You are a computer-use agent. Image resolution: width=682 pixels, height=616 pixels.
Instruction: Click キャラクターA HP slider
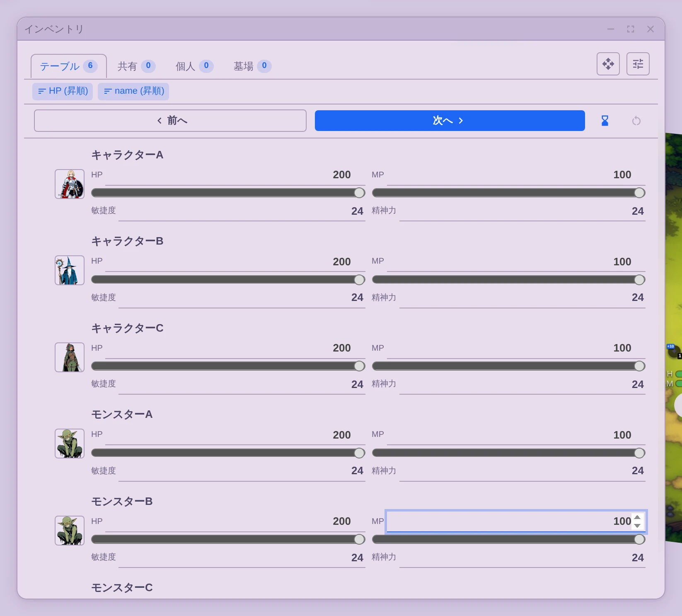click(x=228, y=193)
